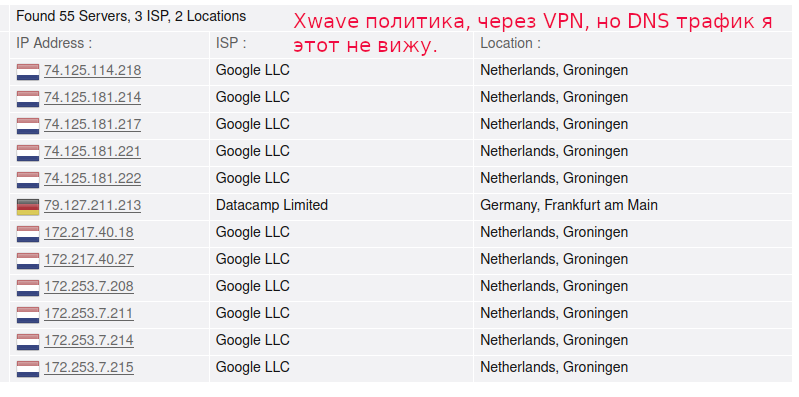Viewport: 799px width, 397px height.
Task: Click Netherlands flag beside 172.253.7.208
Action: (28, 288)
